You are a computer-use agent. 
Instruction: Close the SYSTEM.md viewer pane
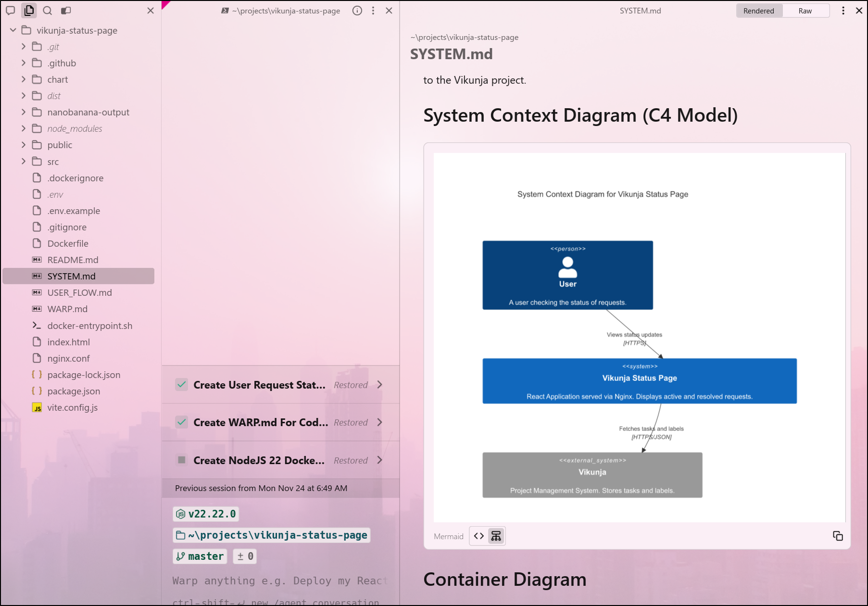tap(859, 11)
